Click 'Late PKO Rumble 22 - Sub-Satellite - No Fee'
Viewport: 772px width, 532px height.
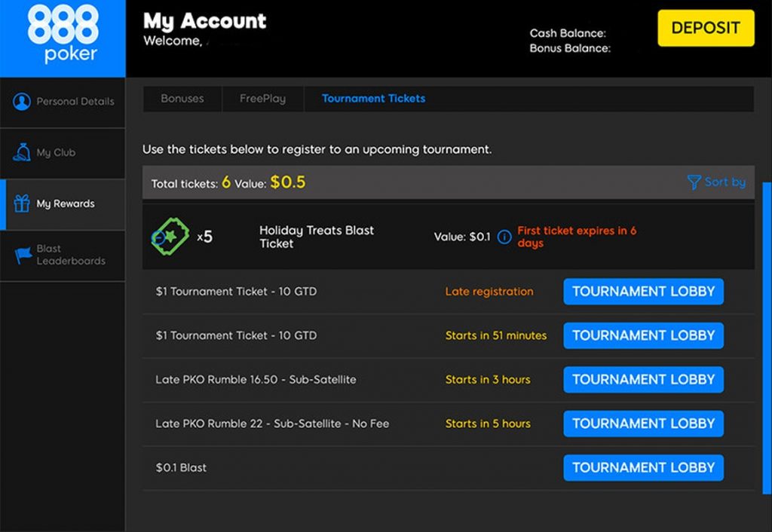click(x=272, y=423)
